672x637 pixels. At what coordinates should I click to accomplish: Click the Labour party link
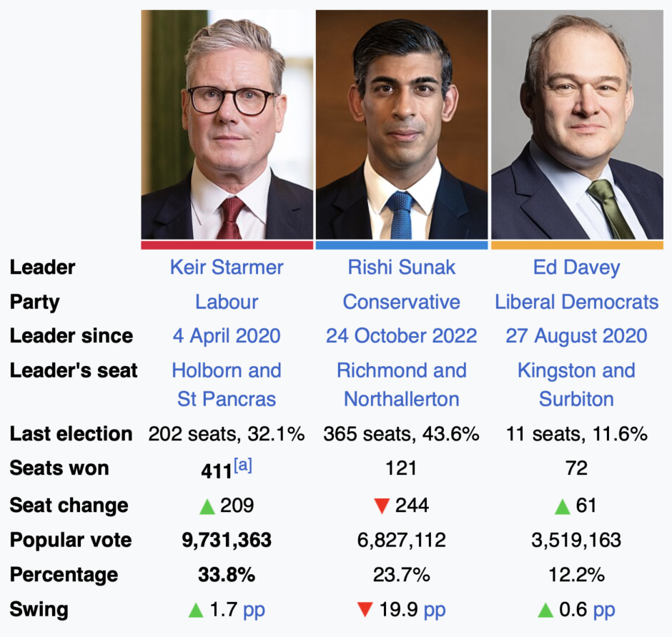pyautogui.click(x=227, y=302)
